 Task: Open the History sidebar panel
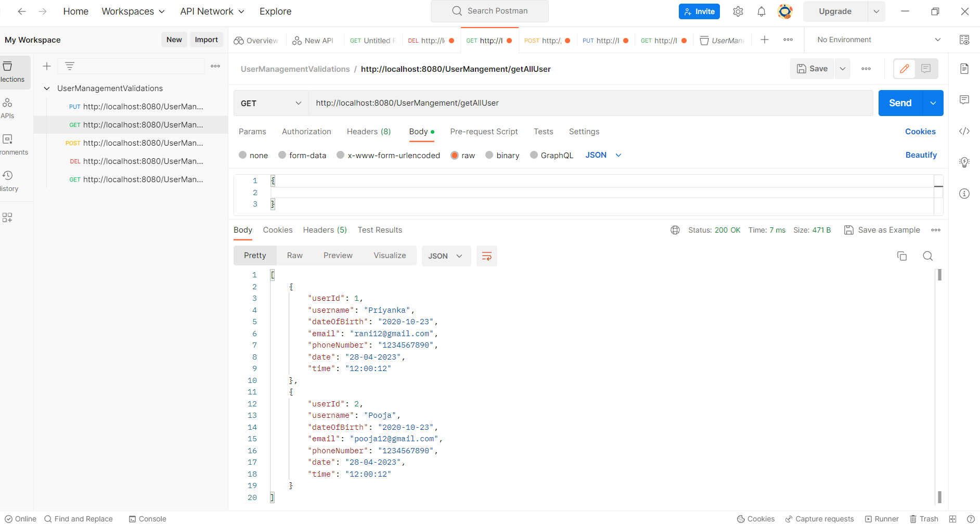coord(7,180)
